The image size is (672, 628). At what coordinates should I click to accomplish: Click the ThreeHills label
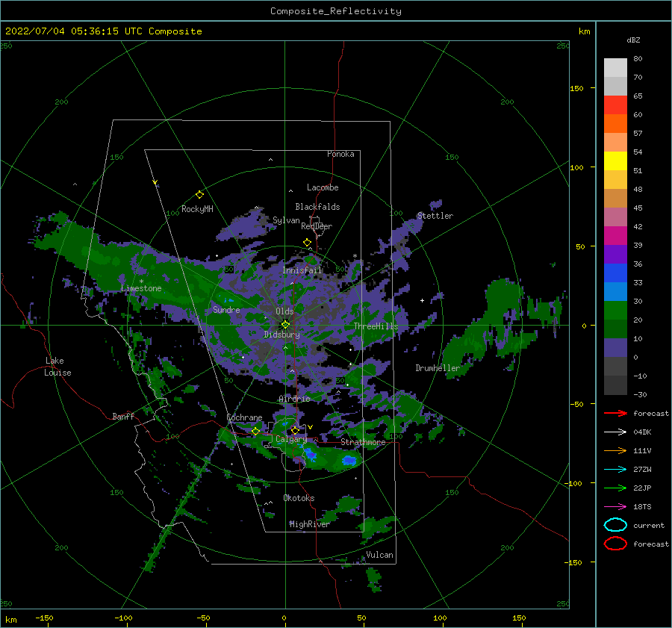click(x=376, y=326)
